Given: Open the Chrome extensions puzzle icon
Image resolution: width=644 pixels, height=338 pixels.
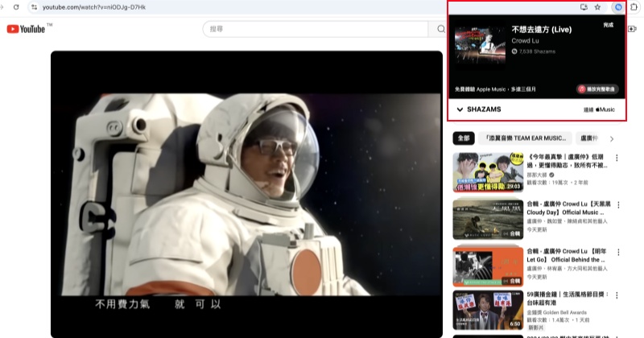Looking at the screenshot, I should click(x=634, y=7).
